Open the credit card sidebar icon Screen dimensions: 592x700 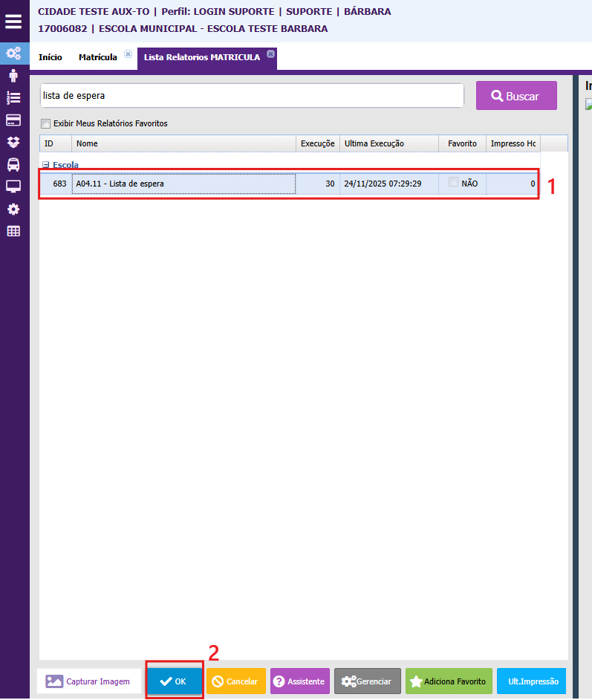13,120
